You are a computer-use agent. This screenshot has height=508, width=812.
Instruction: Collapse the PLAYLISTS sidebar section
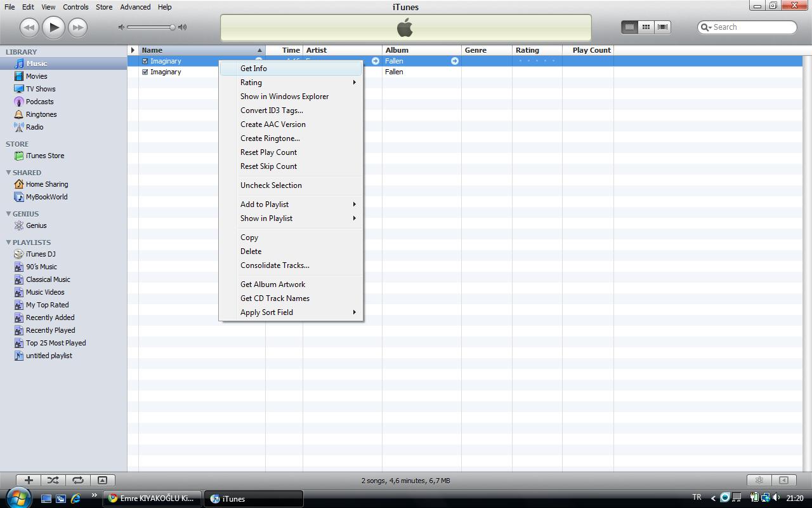(x=9, y=242)
